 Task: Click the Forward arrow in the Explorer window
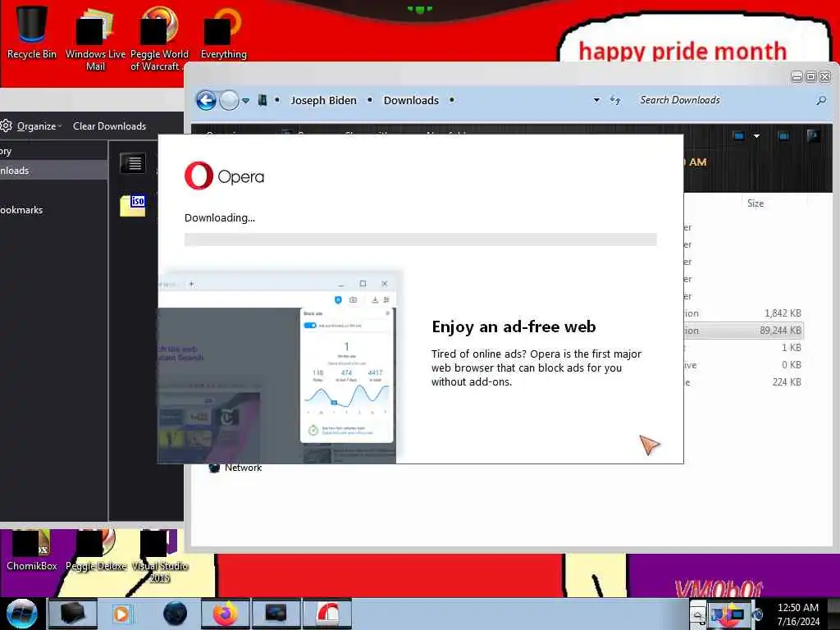(x=229, y=100)
